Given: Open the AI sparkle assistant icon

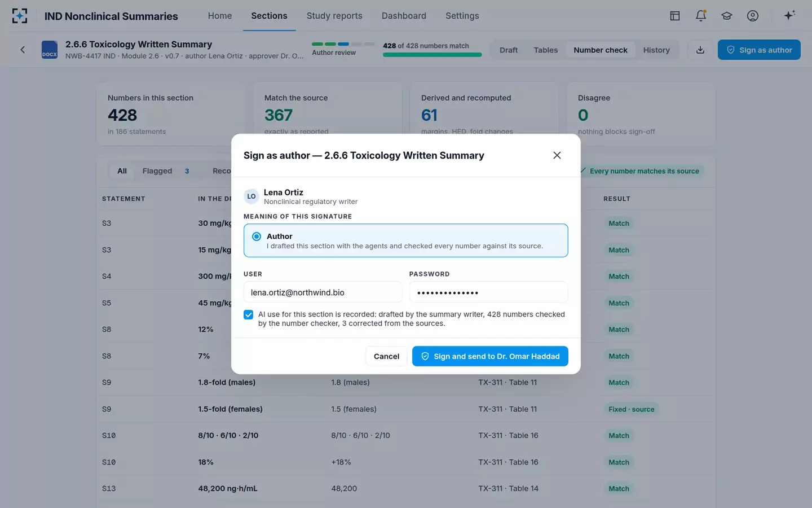Looking at the screenshot, I should (x=789, y=15).
